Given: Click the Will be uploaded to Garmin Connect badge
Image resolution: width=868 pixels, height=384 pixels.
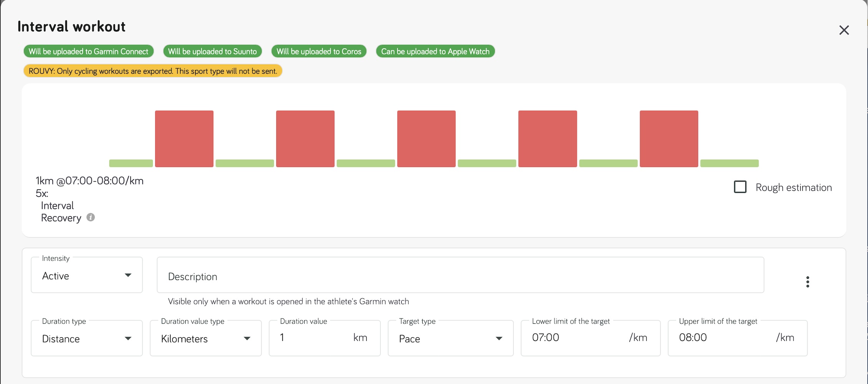Looking at the screenshot, I should [x=88, y=51].
